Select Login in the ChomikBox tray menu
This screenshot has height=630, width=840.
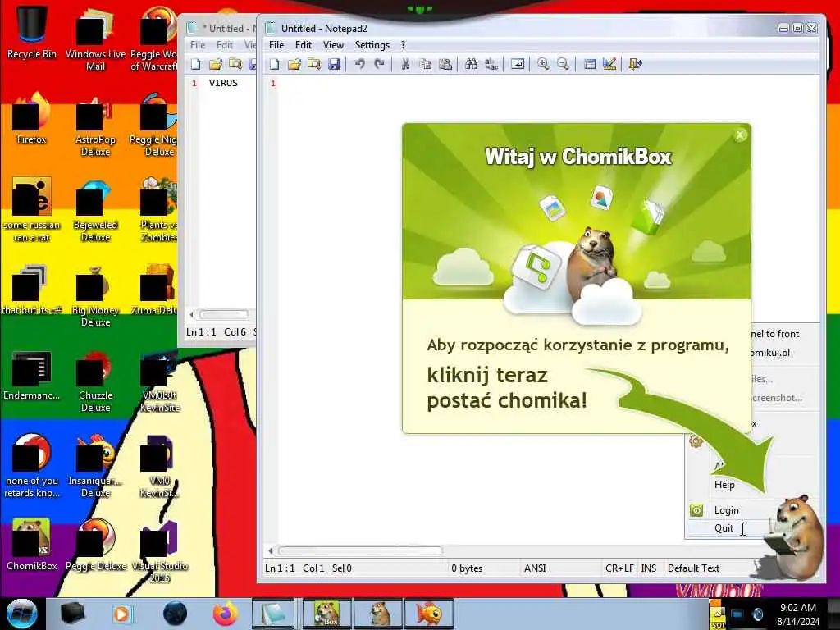[x=727, y=510]
